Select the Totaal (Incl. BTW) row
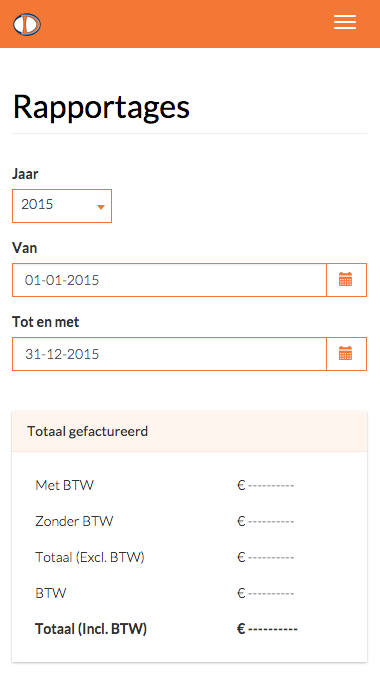Image resolution: width=380 pixels, height=675 pixels. (x=189, y=629)
